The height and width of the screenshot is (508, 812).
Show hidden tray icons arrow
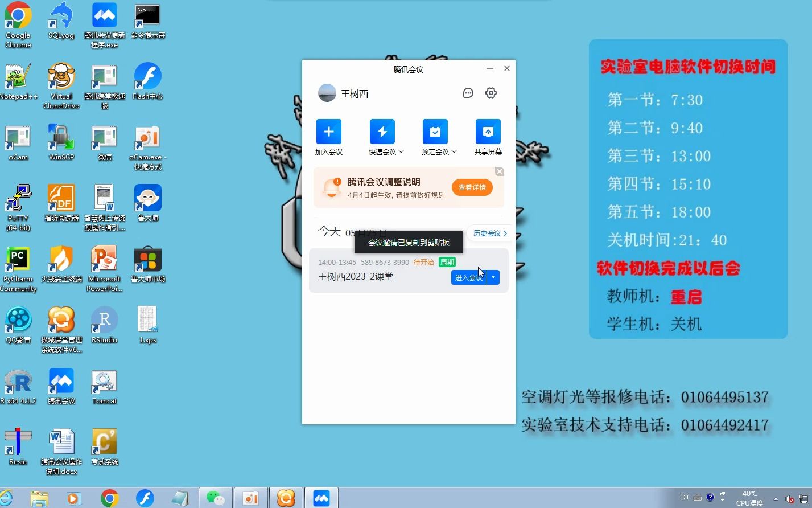(x=775, y=499)
